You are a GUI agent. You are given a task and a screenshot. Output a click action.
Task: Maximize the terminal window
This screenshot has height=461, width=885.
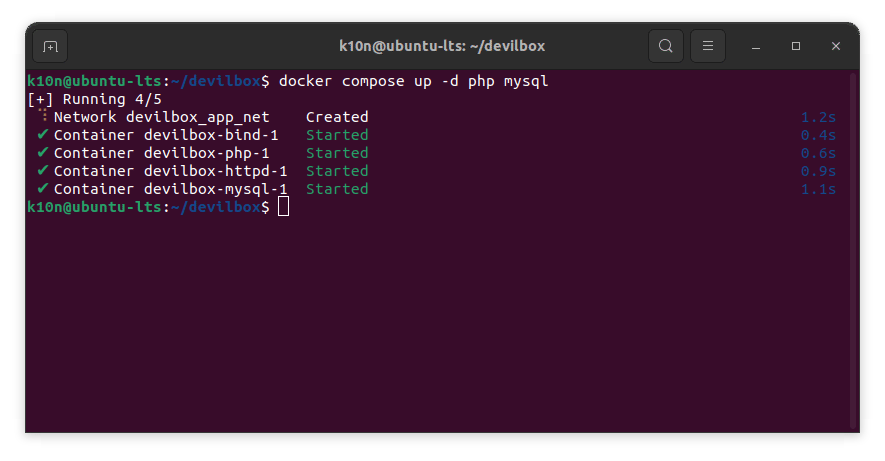tap(796, 46)
